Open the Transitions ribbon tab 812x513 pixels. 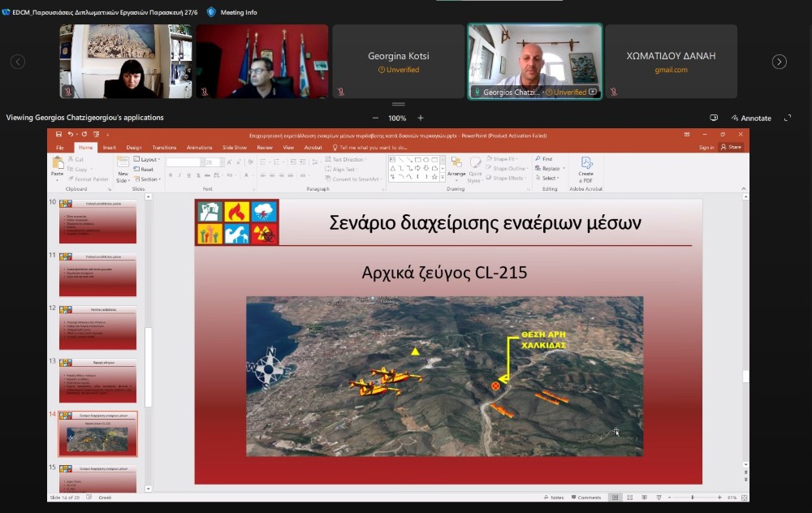(163, 148)
